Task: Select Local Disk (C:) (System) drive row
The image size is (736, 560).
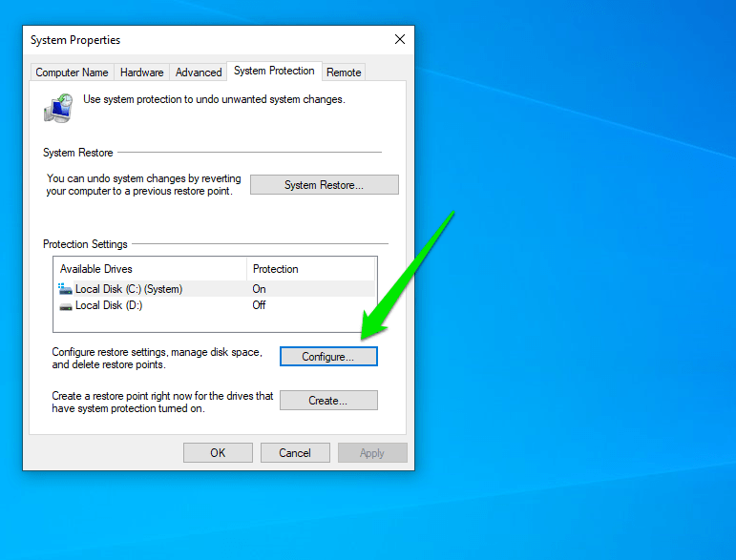Action: 215,289
